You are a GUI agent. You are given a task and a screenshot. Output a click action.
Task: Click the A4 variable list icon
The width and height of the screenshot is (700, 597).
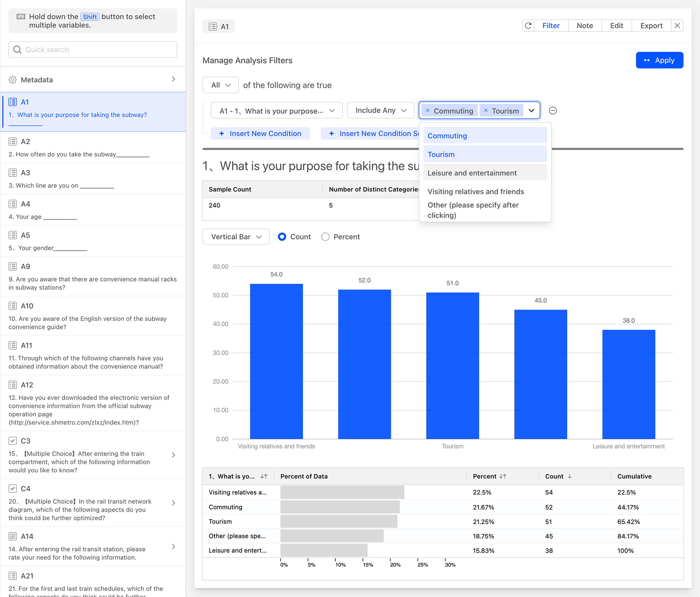coord(13,204)
